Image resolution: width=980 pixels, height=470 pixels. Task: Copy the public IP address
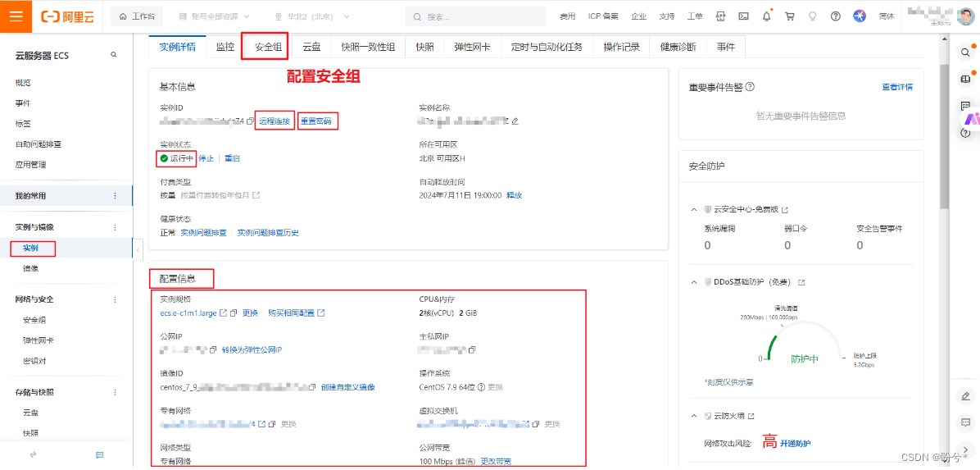[212, 349]
